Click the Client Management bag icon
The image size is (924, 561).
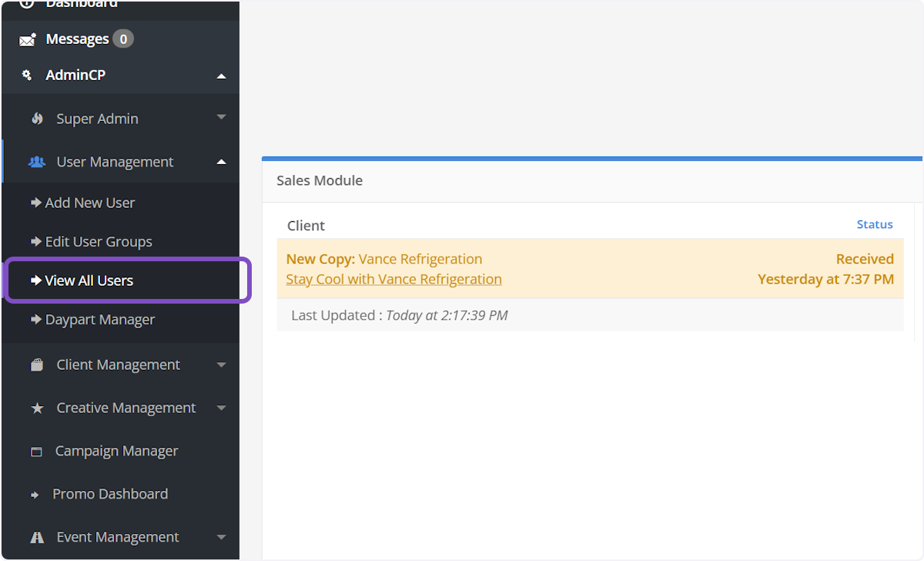click(x=37, y=365)
